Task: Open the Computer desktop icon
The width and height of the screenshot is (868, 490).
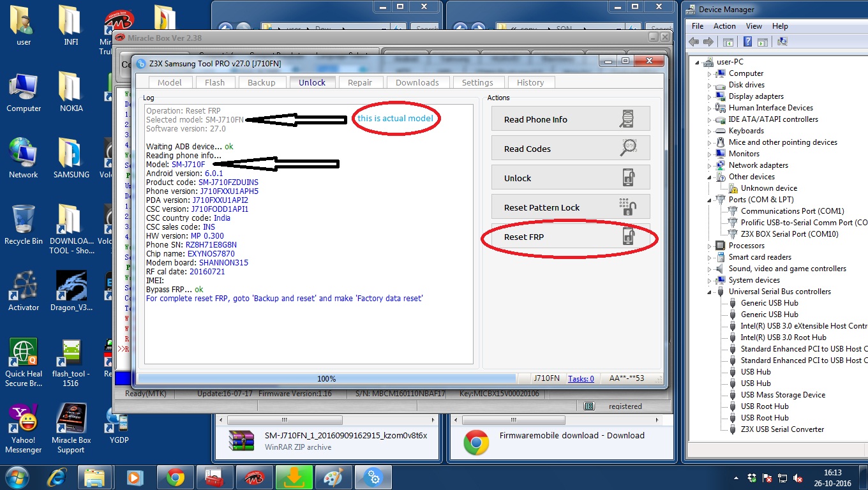Action: [x=24, y=91]
